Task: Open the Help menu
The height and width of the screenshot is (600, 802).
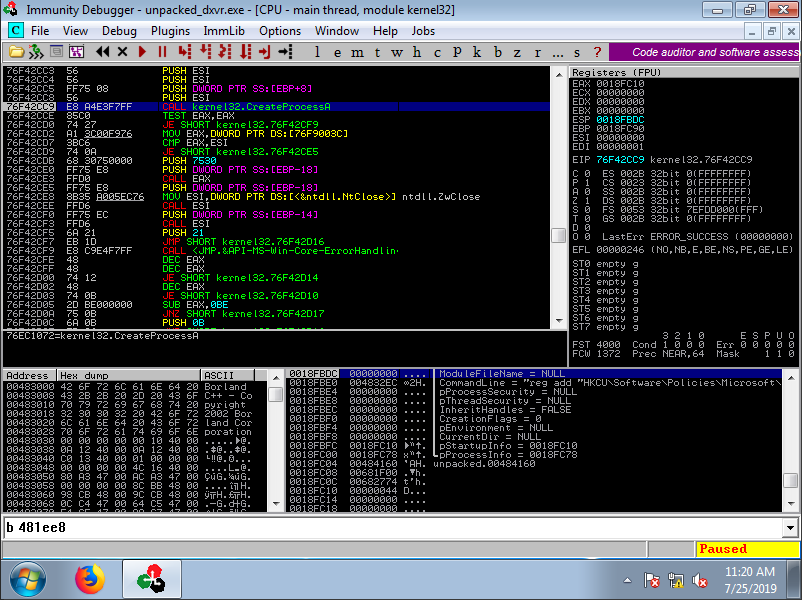Action: pos(385,31)
